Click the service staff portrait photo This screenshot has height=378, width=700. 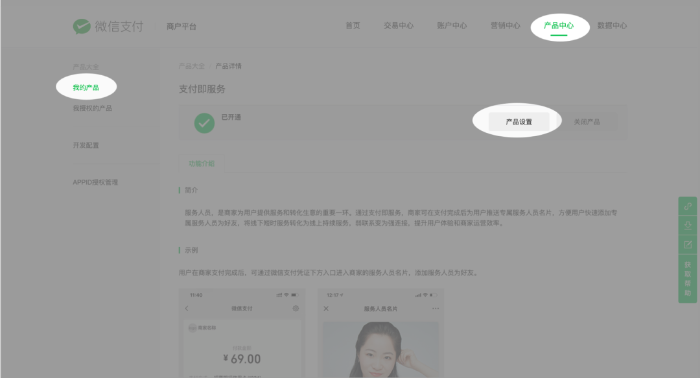pos(380,350)
